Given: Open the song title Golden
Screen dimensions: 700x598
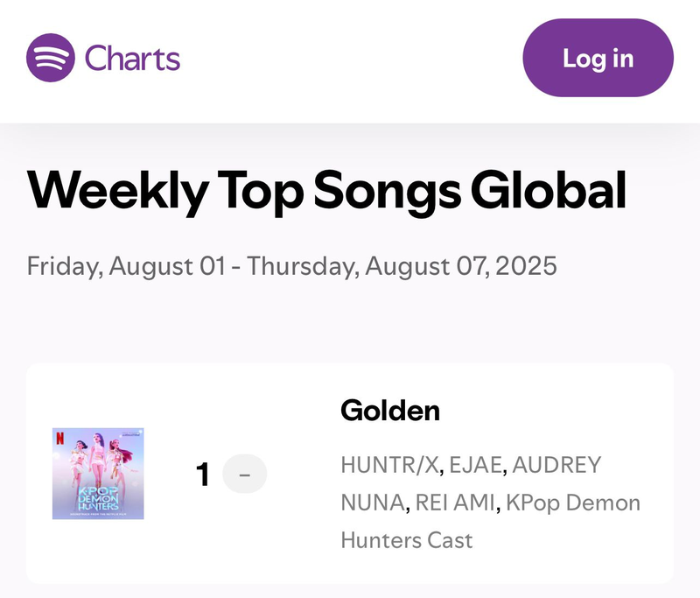Looking at the screenshot, I should pos(389,410).
